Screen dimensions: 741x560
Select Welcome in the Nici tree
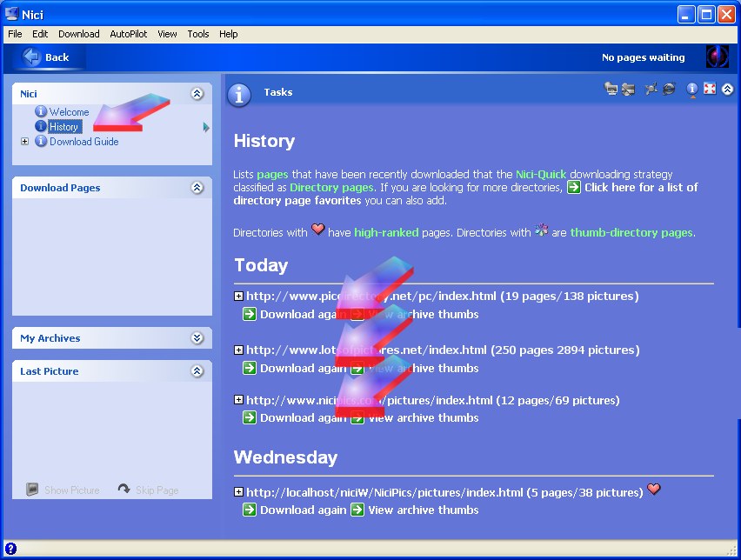pyautogui.click(x=69, y=112)
